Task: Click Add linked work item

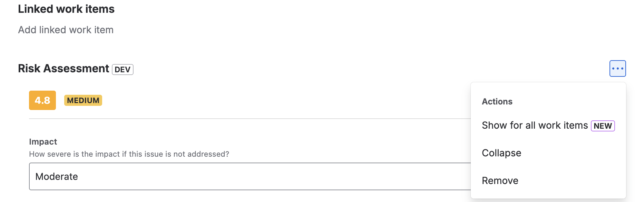Action: tap(66, 30)
